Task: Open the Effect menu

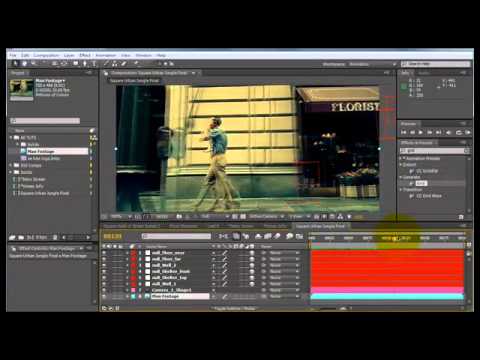Action: pos(85,55)
